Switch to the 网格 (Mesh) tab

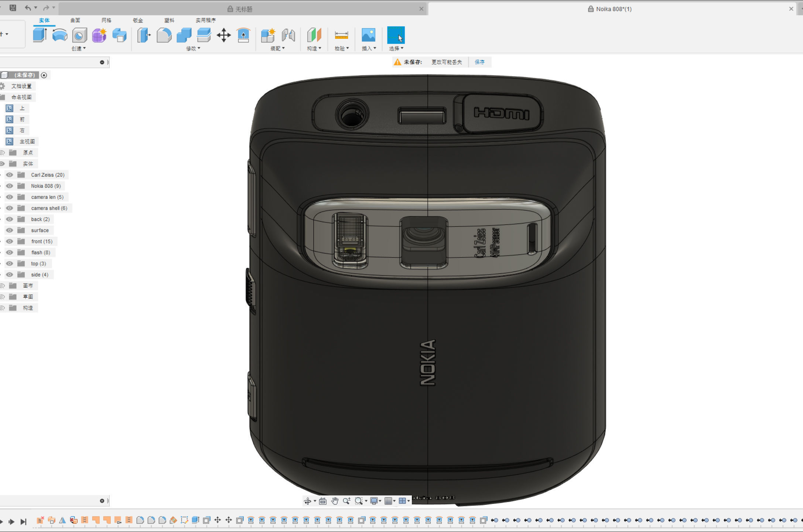[x=106, y=20]
